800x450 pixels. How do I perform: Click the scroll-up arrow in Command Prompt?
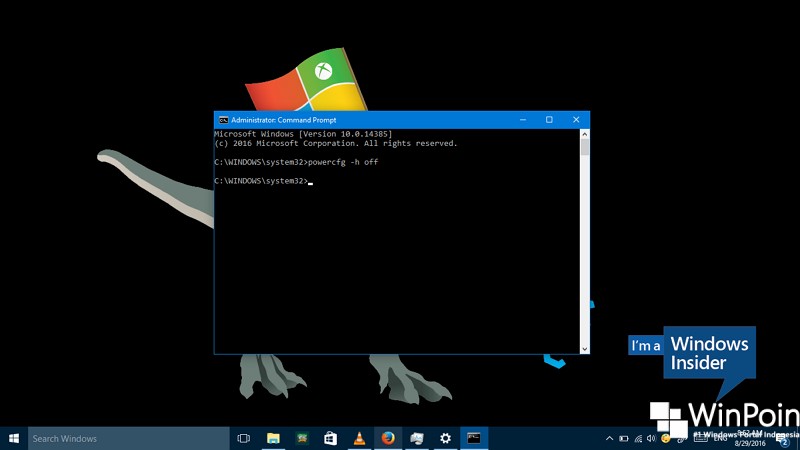pos(585,134)
